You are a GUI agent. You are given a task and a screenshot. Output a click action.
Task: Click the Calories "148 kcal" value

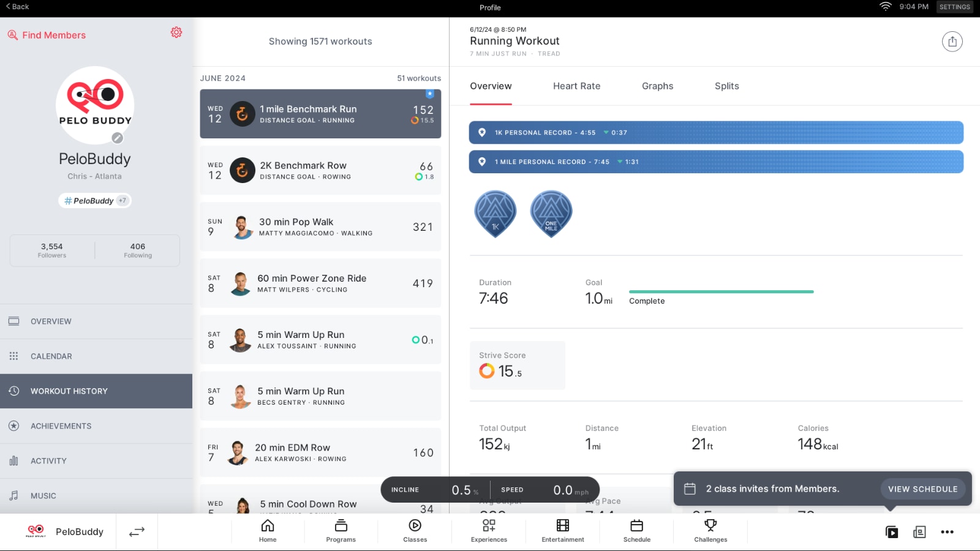(818, 444)
